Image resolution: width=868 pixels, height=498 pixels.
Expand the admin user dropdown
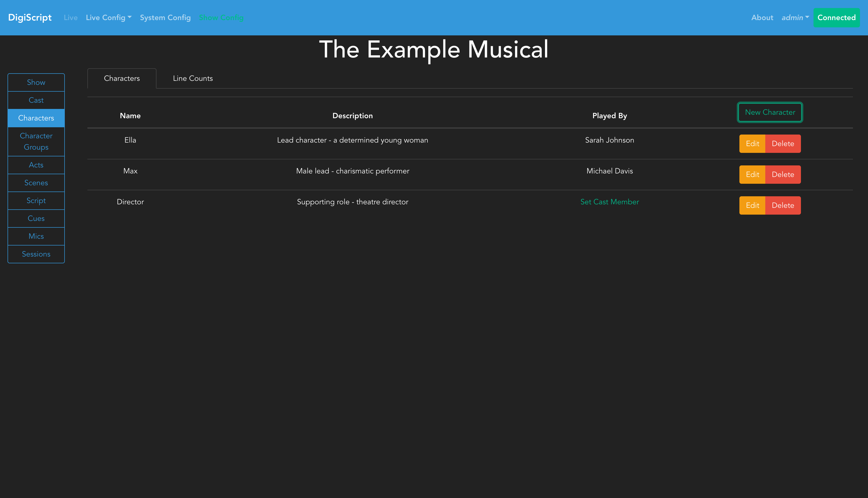795,17
